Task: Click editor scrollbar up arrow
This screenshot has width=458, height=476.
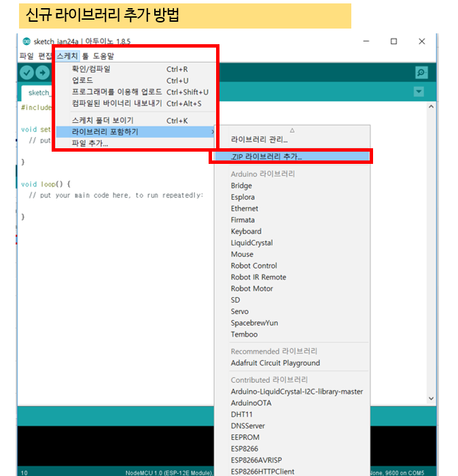Action: click(x=431, y=107)
